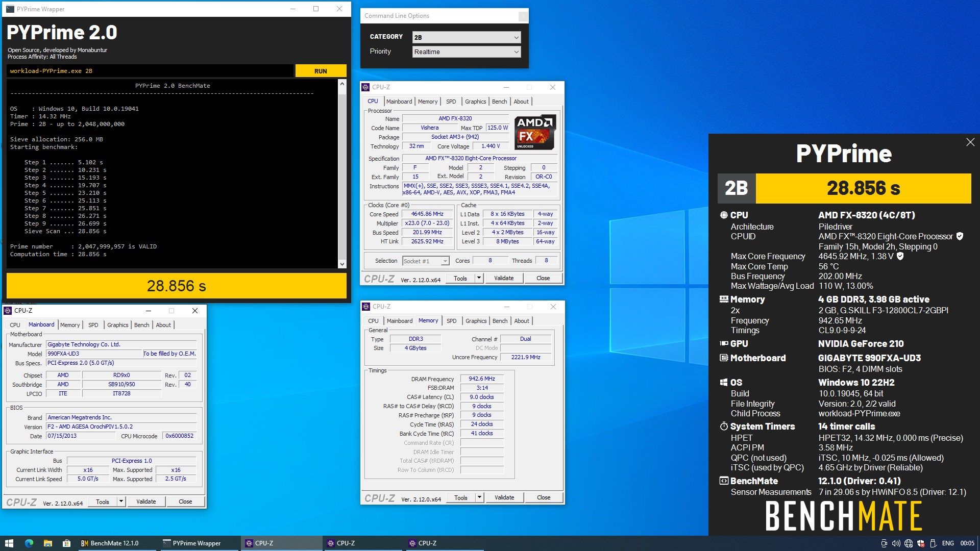Click Tools button in Memory CPU-Z window
The image size is (980, 551).
pos(461,497)
